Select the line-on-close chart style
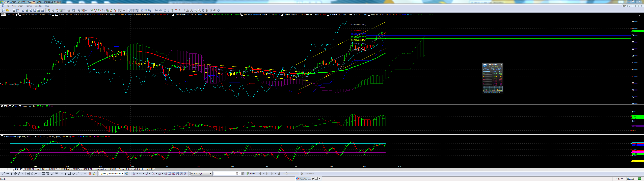The width and height of the screenshot is (644, 181). 87,11
